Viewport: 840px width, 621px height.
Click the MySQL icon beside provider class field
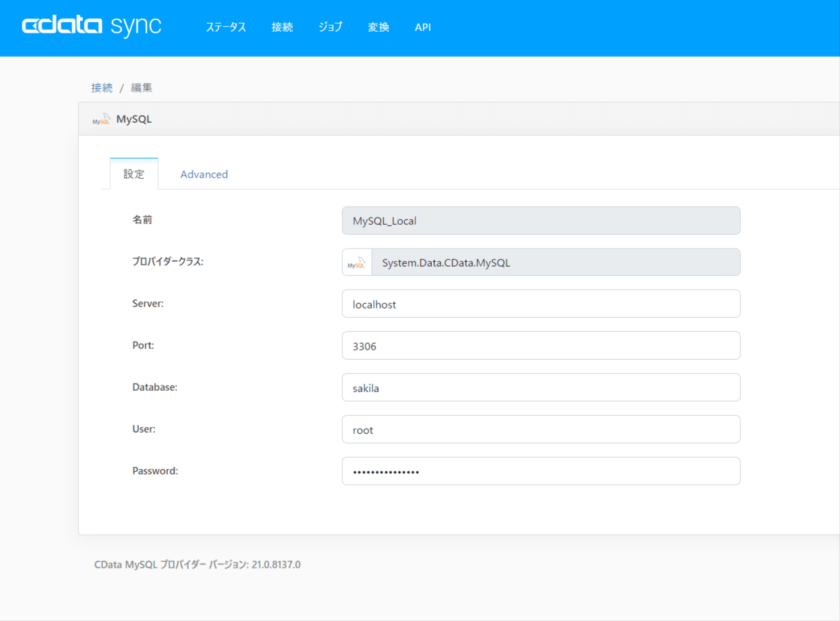[x=357, y=263]
